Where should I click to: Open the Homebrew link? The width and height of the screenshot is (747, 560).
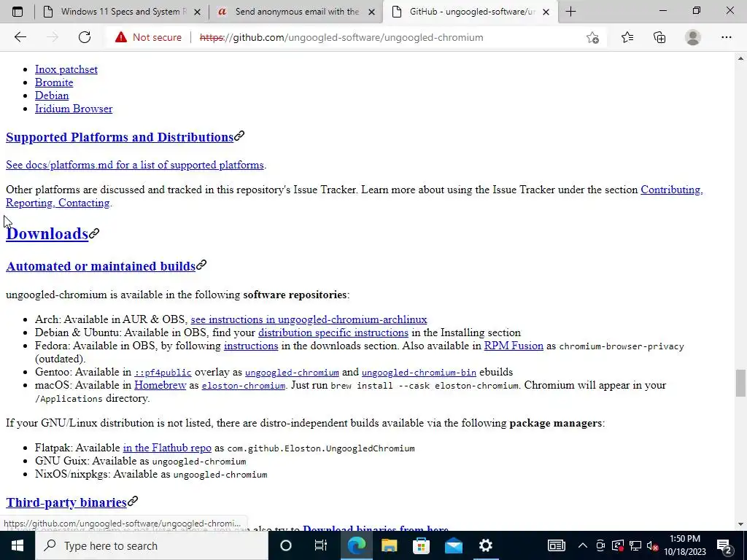(160, 385)
